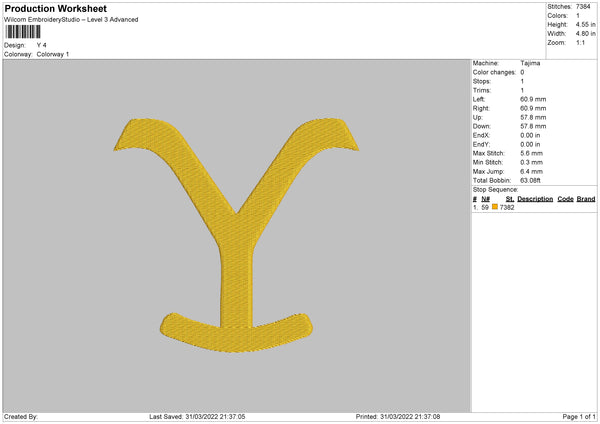Click Colorway 1 value
Image resolution: width=600 pixels, height=424 pixels.
[x=53, y=54]
